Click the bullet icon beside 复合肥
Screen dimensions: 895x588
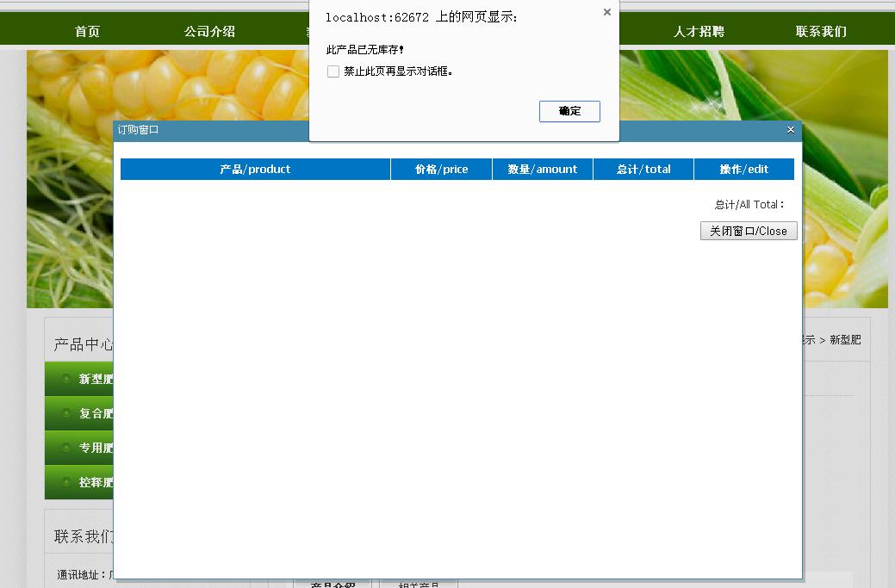(x=66, y=413)
